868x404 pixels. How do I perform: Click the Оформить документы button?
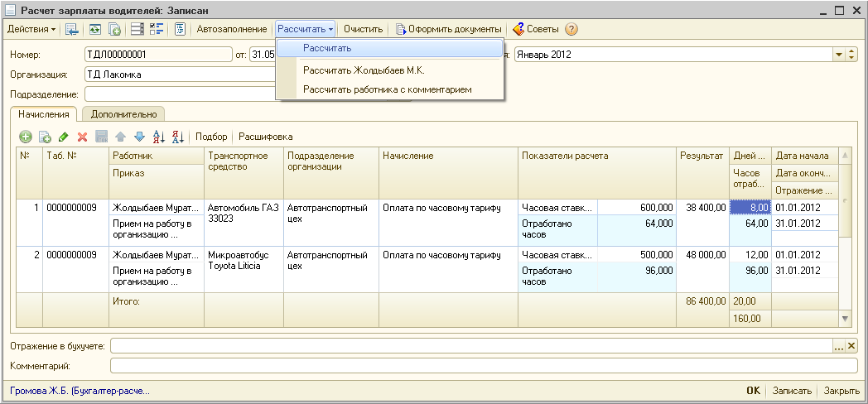coord(448,29)
